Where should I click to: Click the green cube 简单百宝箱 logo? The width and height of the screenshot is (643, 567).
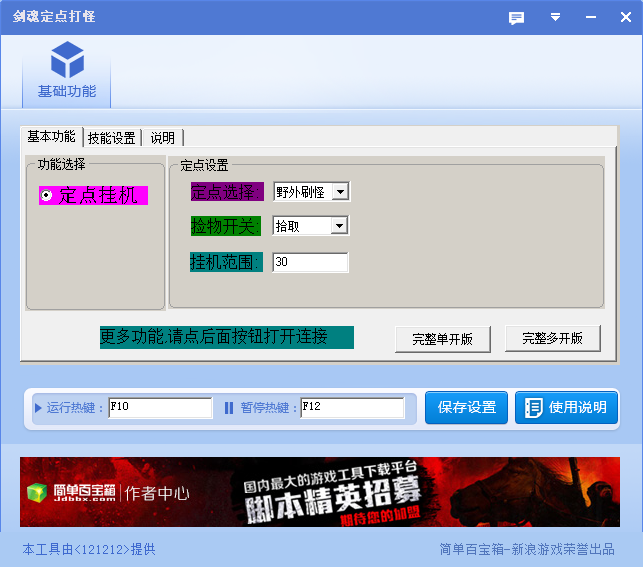pyautogui.click(x=37, y=493)
